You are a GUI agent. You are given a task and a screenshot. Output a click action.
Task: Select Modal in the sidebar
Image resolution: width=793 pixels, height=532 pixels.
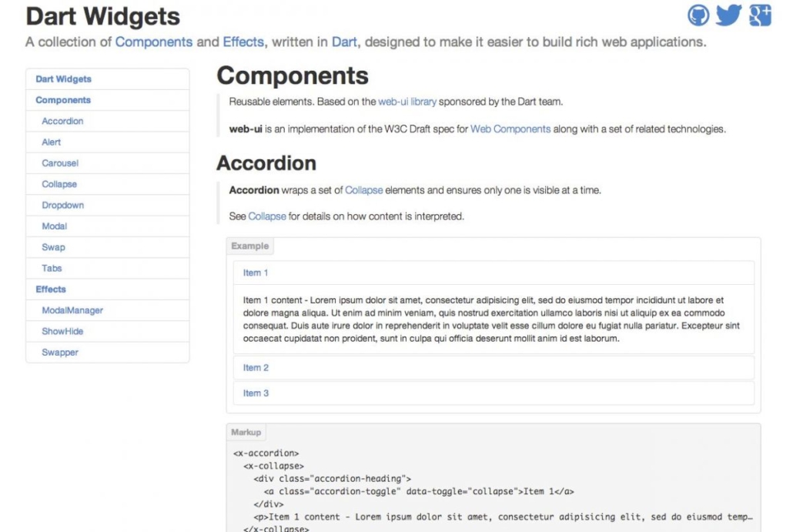coord(55,226)
